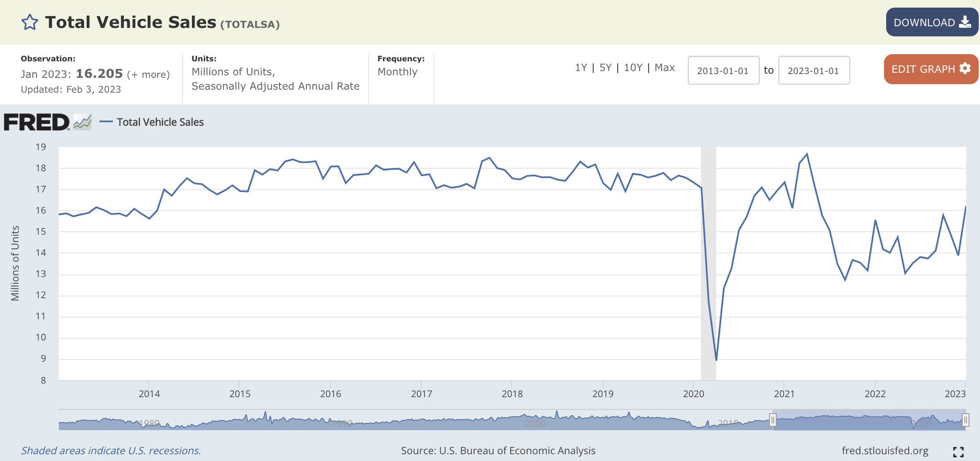Click the fullscreen icon at bottom right
Image resolution: width=980 pixels, height=461 pixels.
tap(958, 451)
